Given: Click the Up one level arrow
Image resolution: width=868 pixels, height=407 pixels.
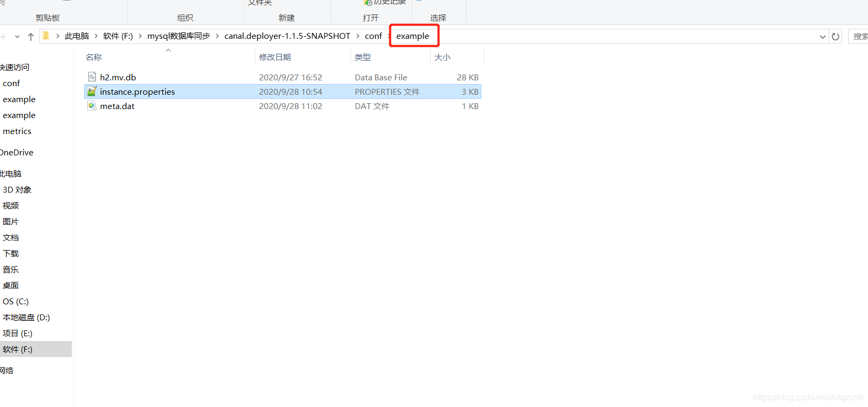Looking at the screenshot, I should click(x=31, y=37).
